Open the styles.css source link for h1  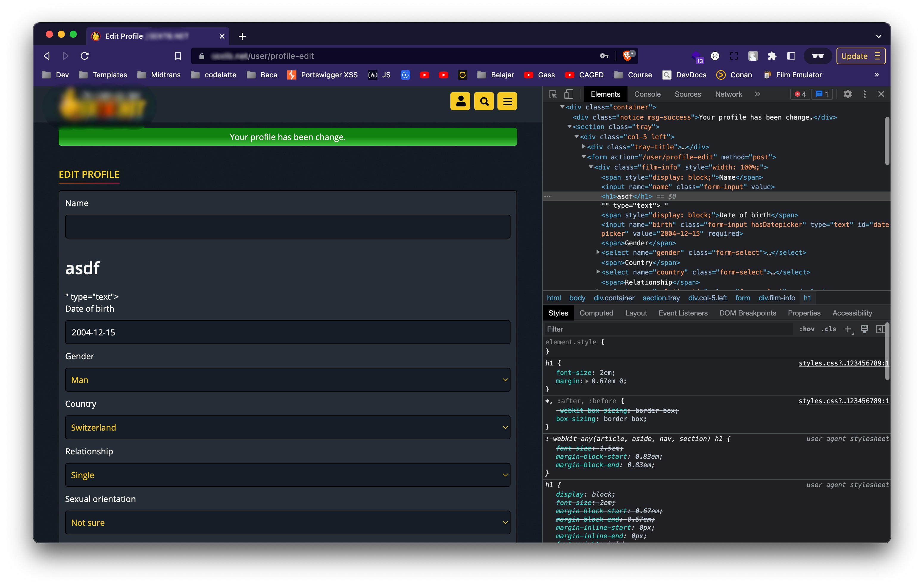tap(843, 363)
